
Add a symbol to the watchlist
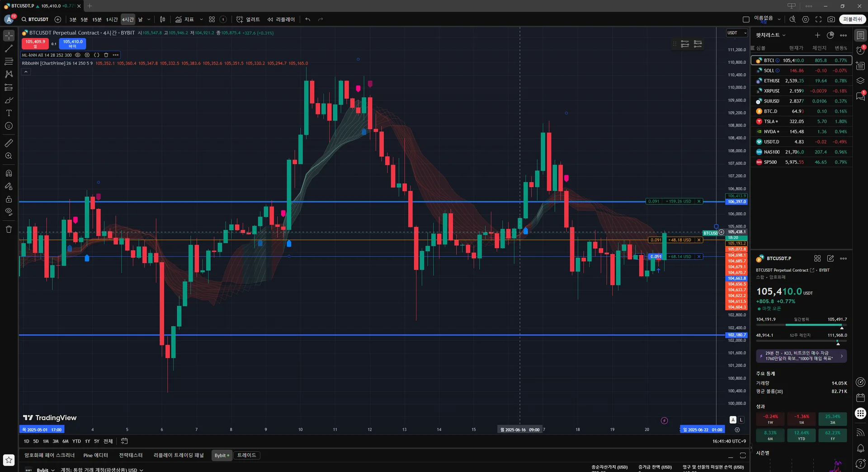[x=817, y=35]
